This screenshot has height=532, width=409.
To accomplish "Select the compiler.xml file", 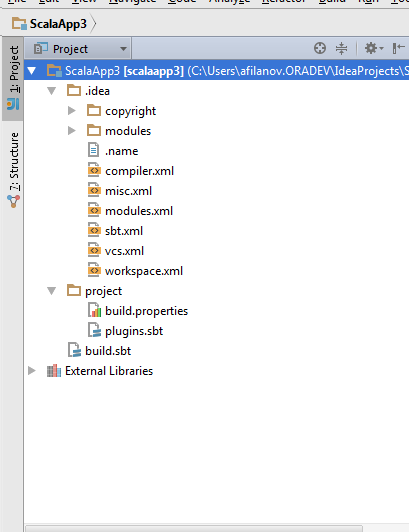I will click(x=139, y=171).
